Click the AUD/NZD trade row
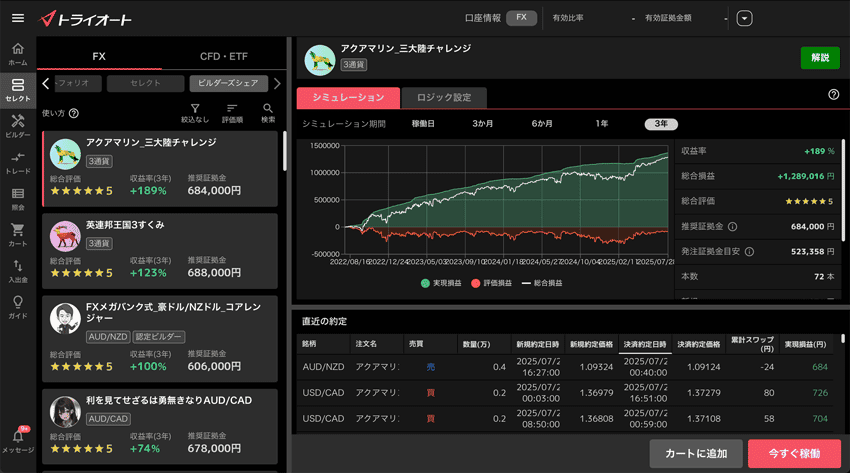 [x=565, y=367]
